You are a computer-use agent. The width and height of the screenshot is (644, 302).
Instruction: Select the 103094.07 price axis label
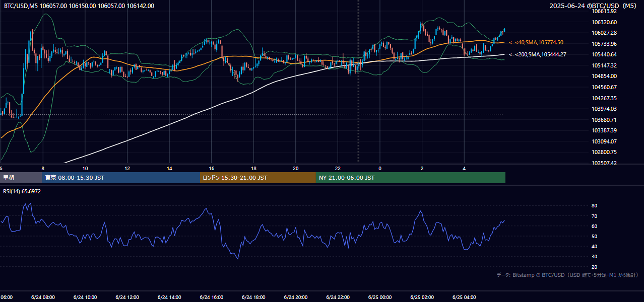(604, 141)
